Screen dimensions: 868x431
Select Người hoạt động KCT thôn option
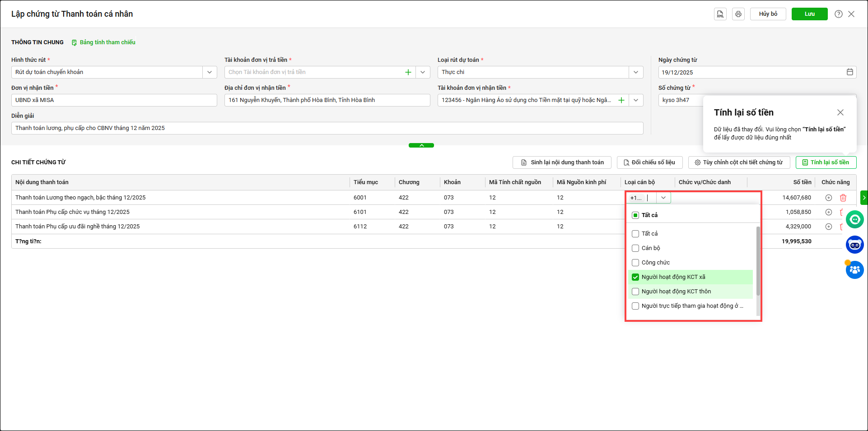(635, 292)
